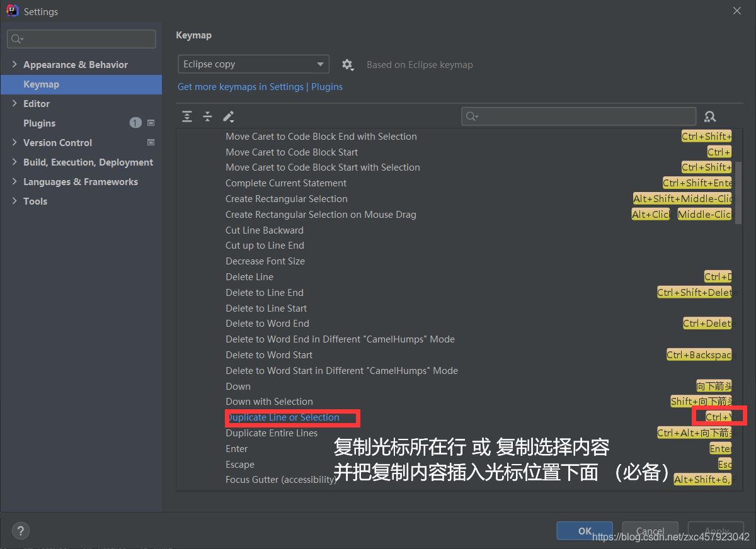This screenshot has height=549, width=756.
Task: Click the Collapse All toolbar icon
Action: click(207, 116)
